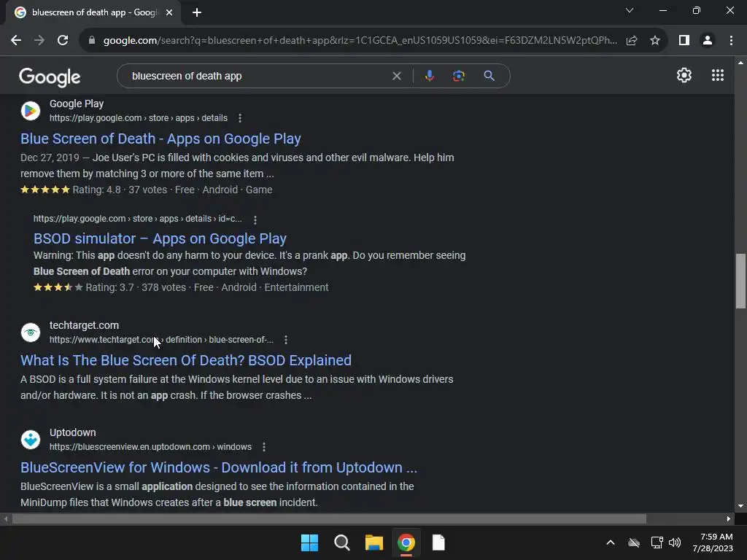The height and width of the screenshot is (560, 747).
Task: Reload the current page
Action: [x=63, y=41]
